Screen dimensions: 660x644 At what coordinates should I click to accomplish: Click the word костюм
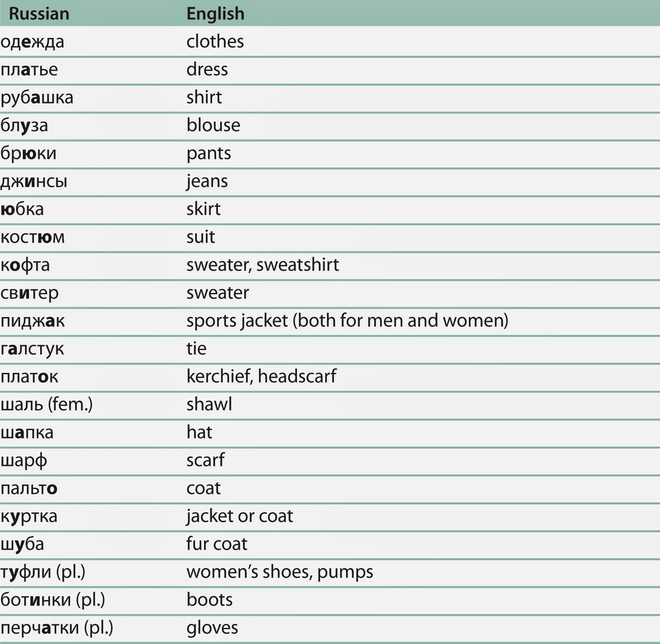[33, 237]
